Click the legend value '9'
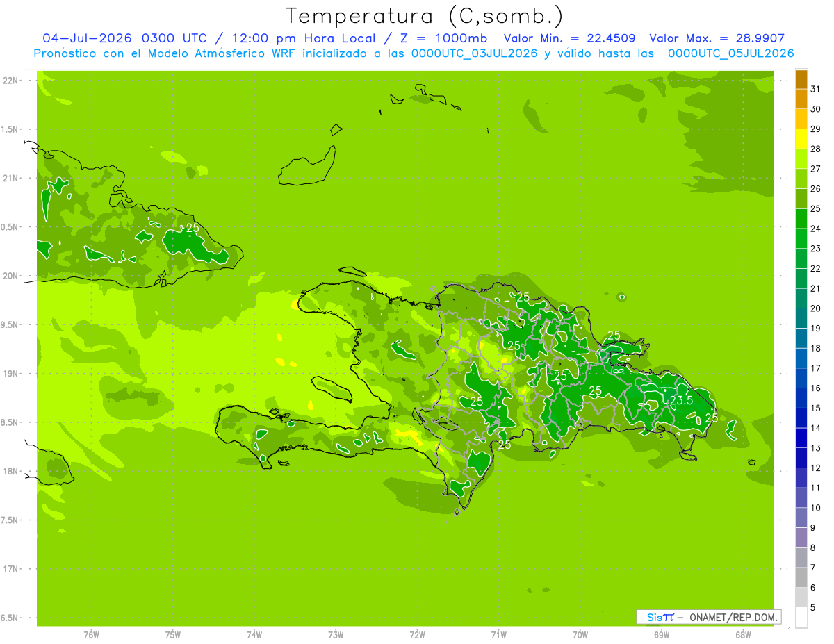 click(x=813, y=528)
